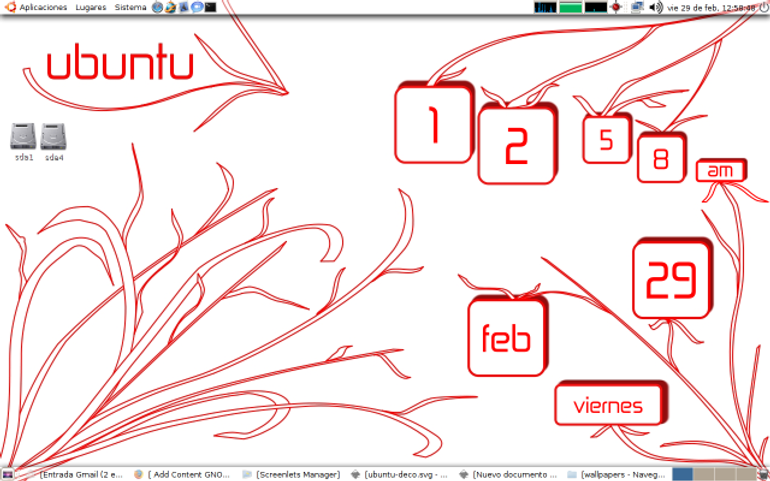Open the blue CPU system monitor graph
This screenshot has height=481, width=770.
545,7
